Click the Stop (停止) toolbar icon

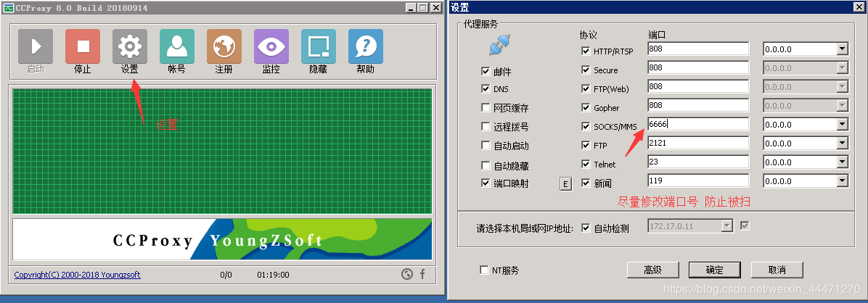(x=83, y=46)
